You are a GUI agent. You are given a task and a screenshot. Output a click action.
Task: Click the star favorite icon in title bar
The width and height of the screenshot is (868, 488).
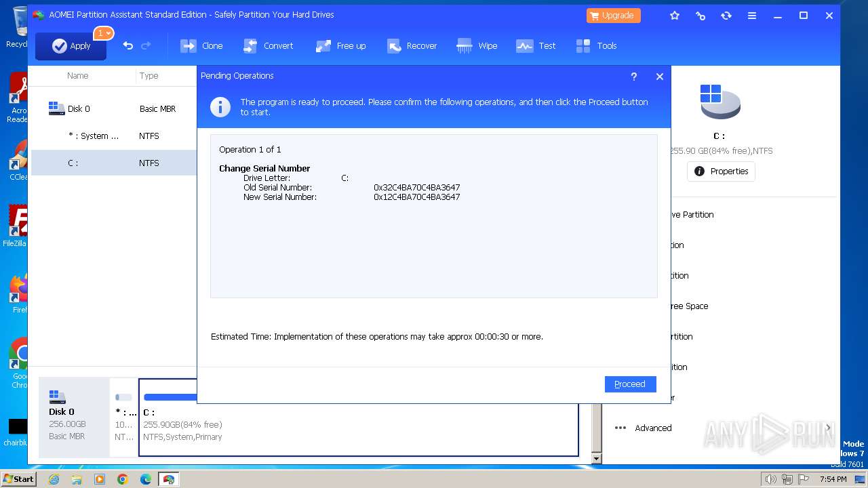click(675, 15)
